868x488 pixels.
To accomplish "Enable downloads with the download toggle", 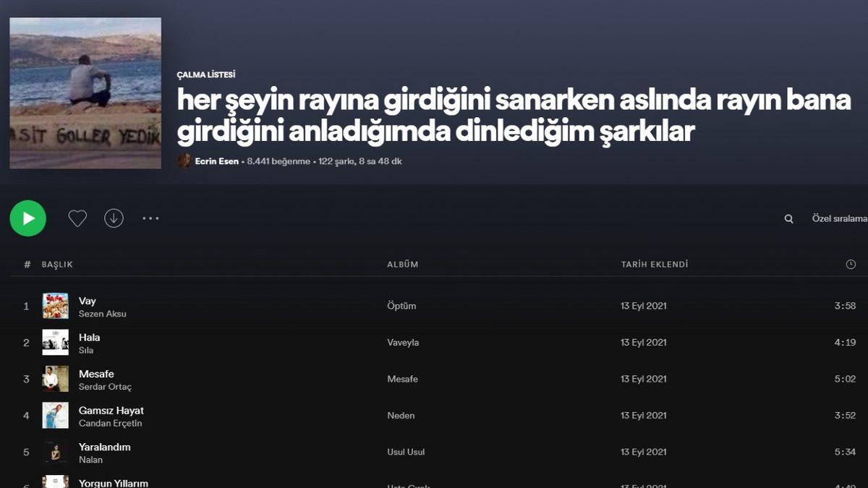I will 114,218.
